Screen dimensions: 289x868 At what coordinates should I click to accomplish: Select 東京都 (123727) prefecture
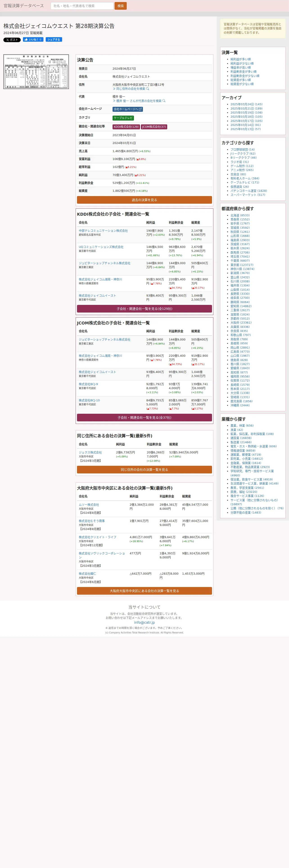click(x=242, y=265)
